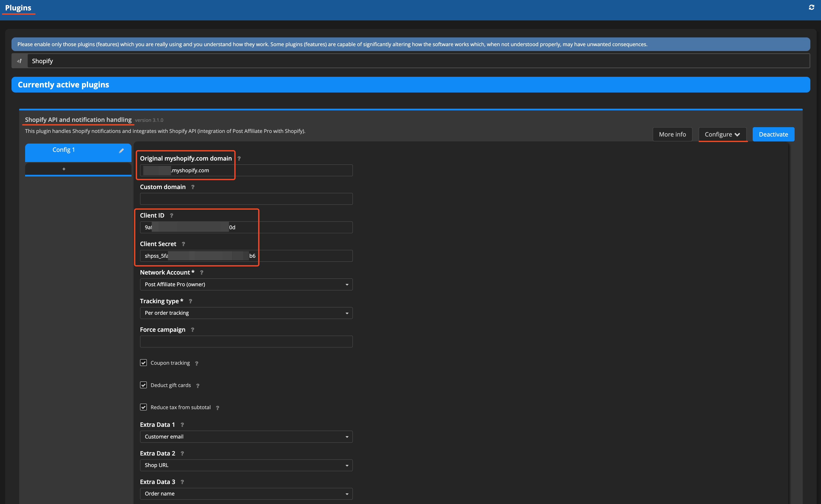
Task: Expand the Tracking type dropdown
Action: point(246,313)
